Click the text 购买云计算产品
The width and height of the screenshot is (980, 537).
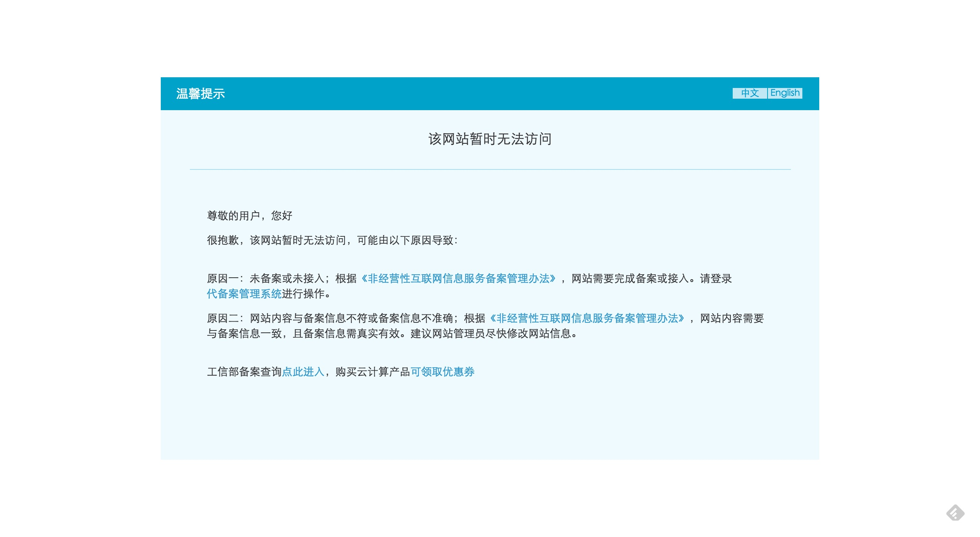(x=373, y=372)
